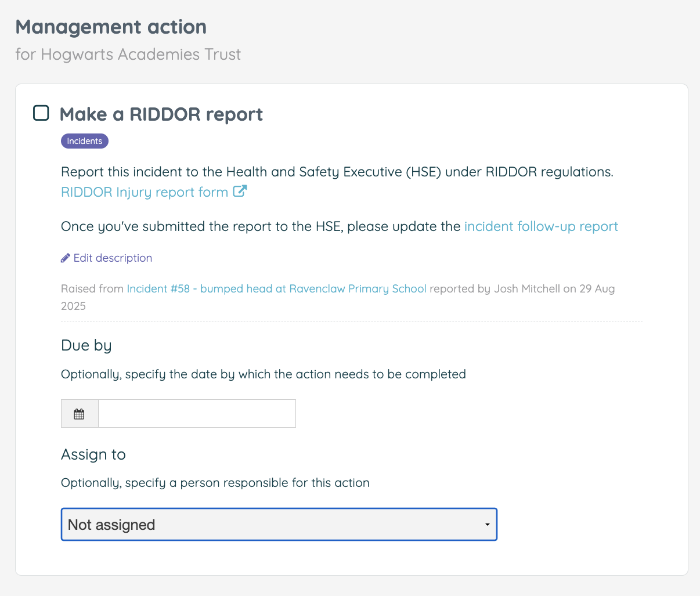Screen dimensions: 700x596
Task: Select a responsible person from the dropdown
Action: tap(279, 524)
